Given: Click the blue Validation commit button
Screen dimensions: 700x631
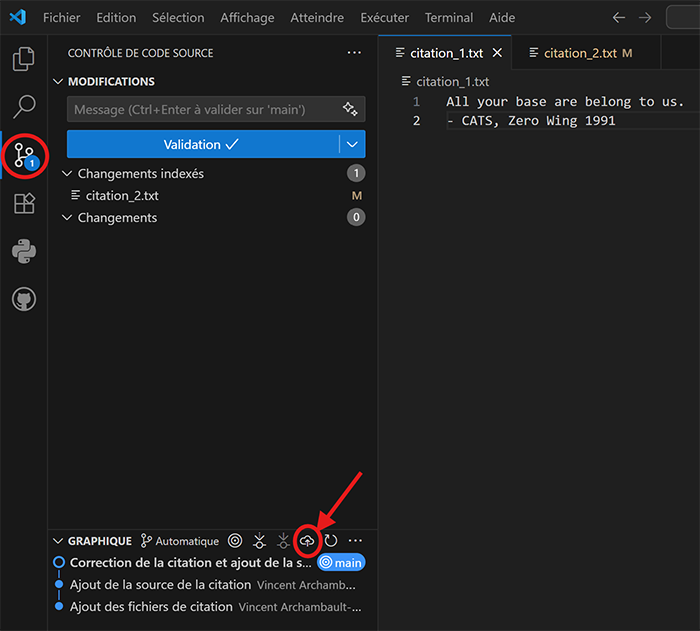Looking at the screenshot, I should (201, 144).
